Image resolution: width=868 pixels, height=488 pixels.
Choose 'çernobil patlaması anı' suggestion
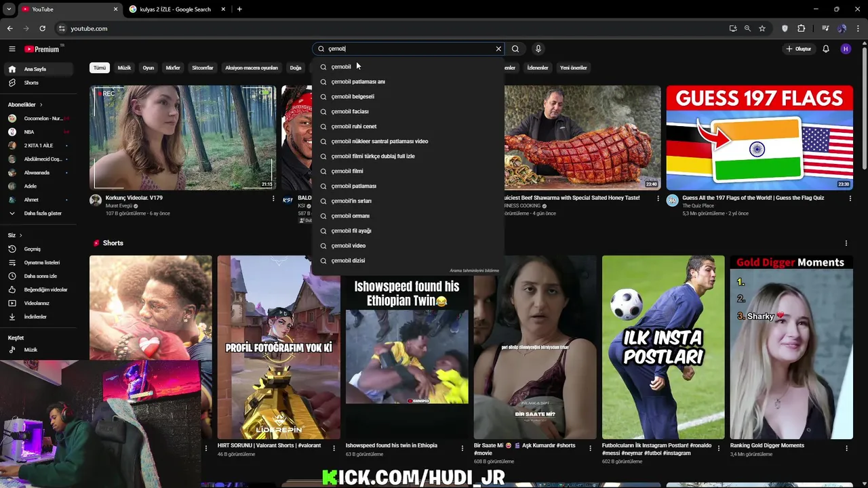(408, 81)
